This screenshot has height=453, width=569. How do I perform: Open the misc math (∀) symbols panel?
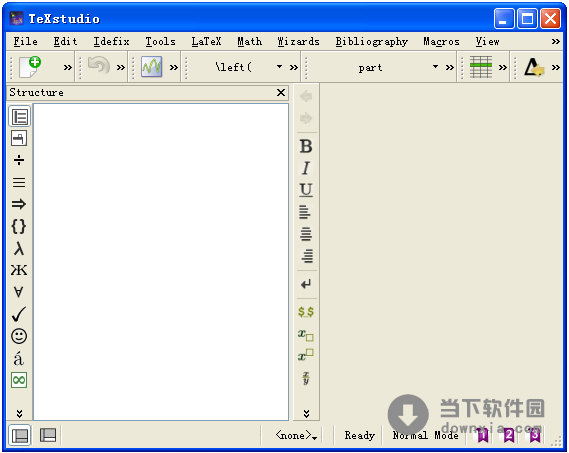[x=19, y=292]
